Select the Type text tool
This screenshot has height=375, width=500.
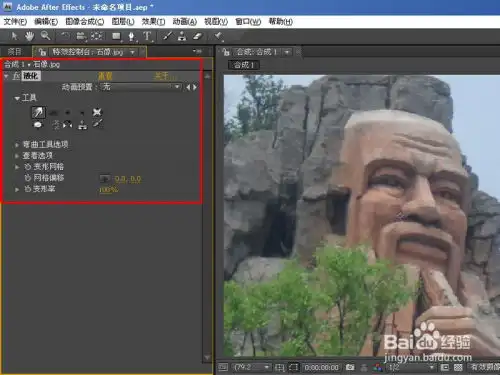(x=147, y=36)
